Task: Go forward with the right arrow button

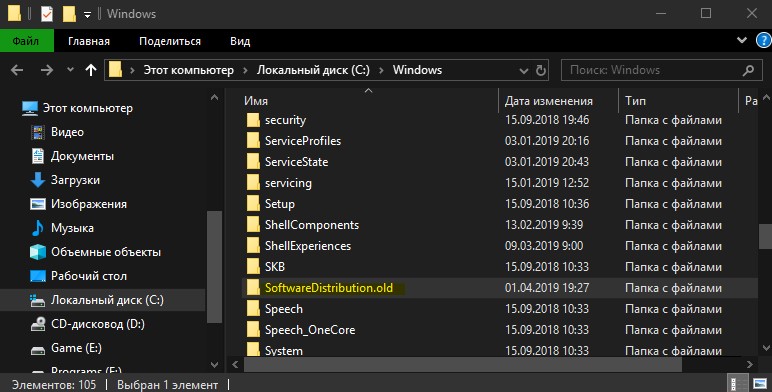Action: point(47,70)
